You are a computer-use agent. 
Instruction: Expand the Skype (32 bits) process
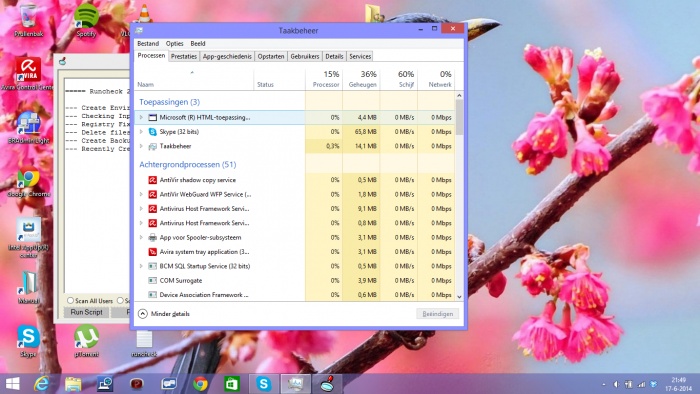click(x=141, y=132)
